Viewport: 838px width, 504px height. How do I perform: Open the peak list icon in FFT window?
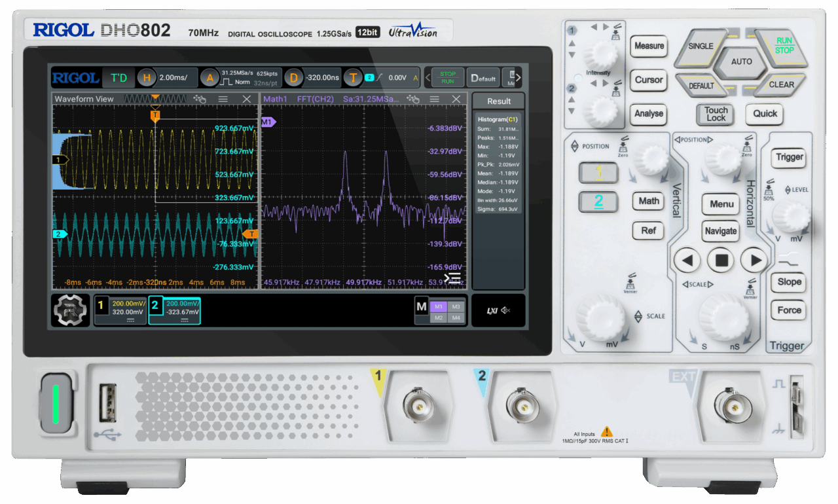point(452,279)
